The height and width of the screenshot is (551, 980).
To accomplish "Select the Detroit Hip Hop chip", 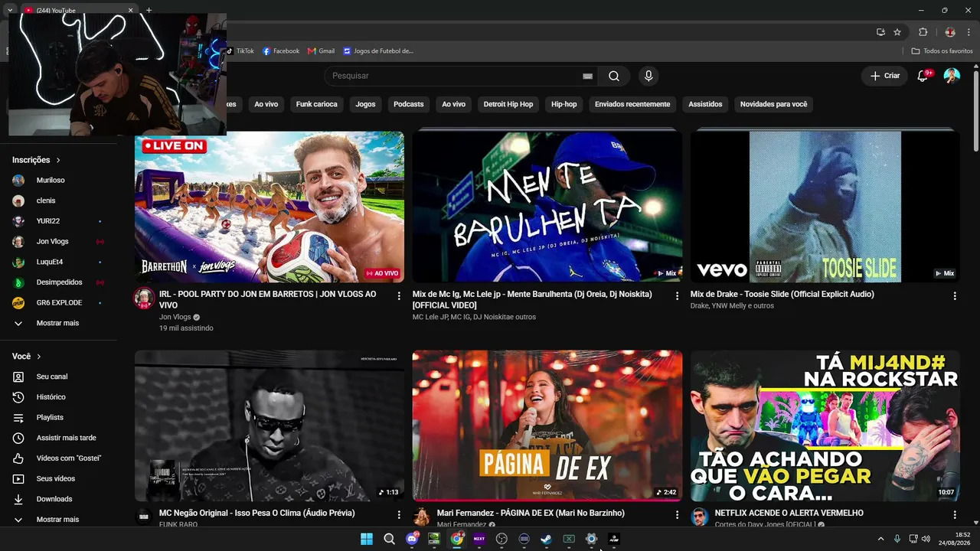I will pos(508,104).
